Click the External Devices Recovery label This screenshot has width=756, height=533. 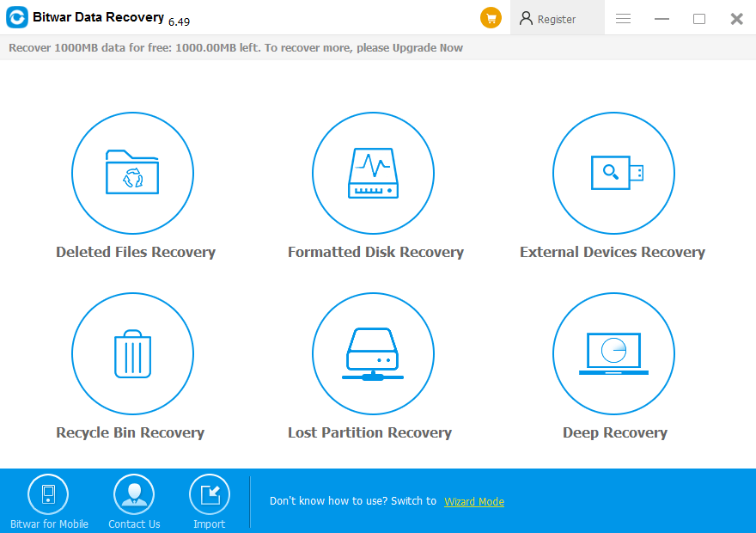point(613,252)
